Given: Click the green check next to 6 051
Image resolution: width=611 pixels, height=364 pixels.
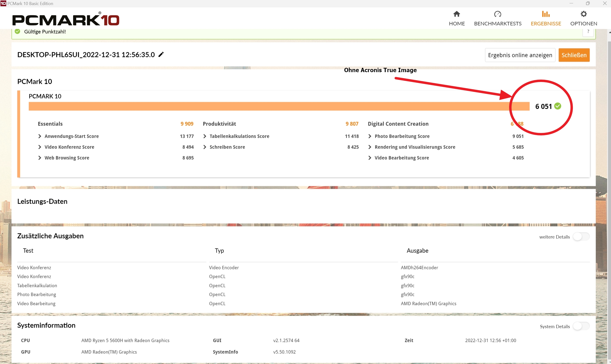Looking at the screenshot, I should 558,106.
